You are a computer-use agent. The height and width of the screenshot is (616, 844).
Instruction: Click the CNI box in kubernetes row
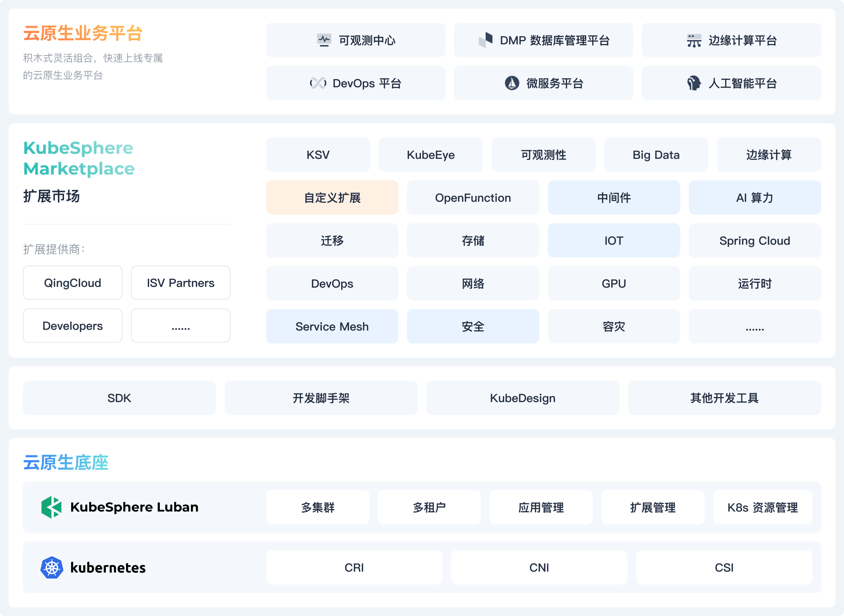coord(539,567)
